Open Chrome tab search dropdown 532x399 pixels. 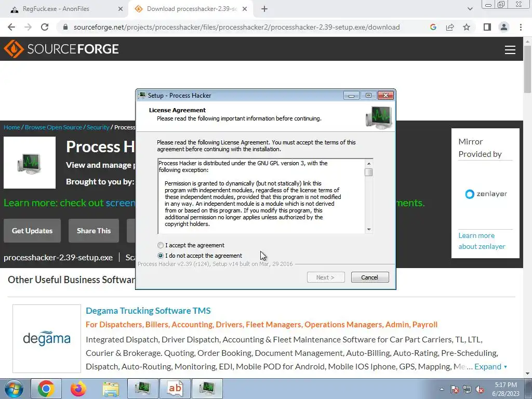[x=470, y=9]
